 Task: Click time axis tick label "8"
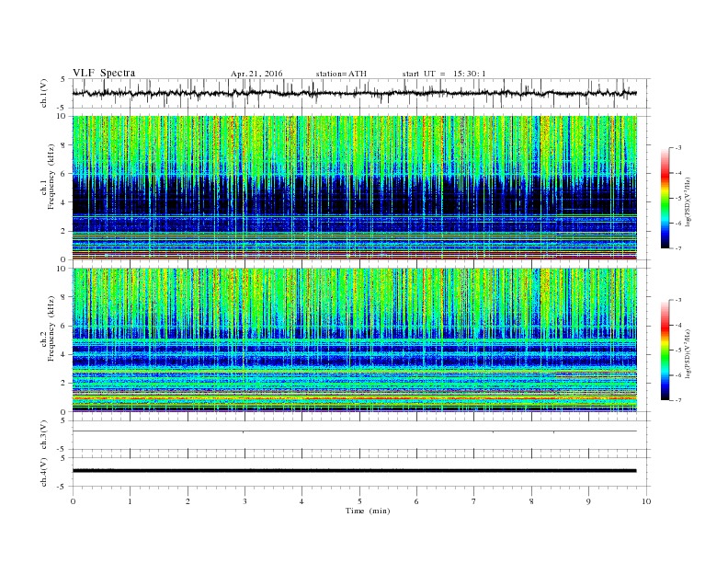(x=531, y=501)
